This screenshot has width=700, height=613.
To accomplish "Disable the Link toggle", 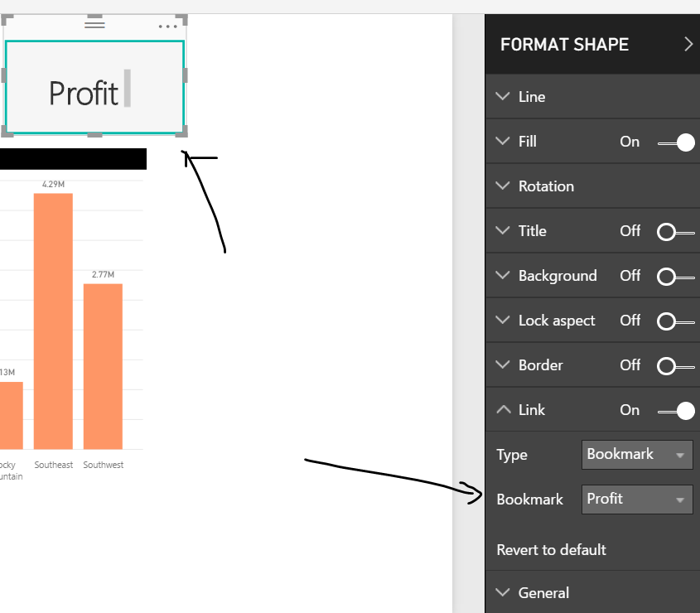I will coord(676,411).
